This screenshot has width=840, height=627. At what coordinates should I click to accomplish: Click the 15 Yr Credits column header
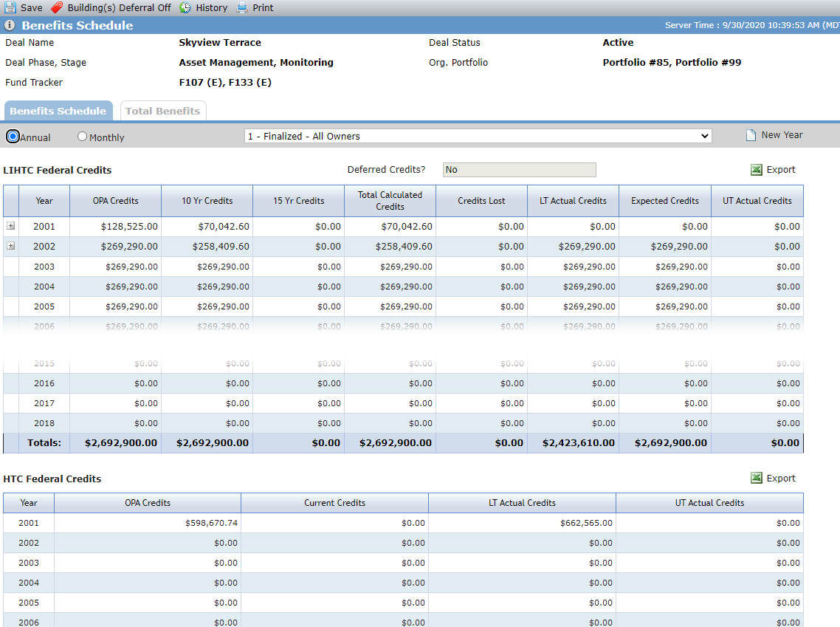298,201
